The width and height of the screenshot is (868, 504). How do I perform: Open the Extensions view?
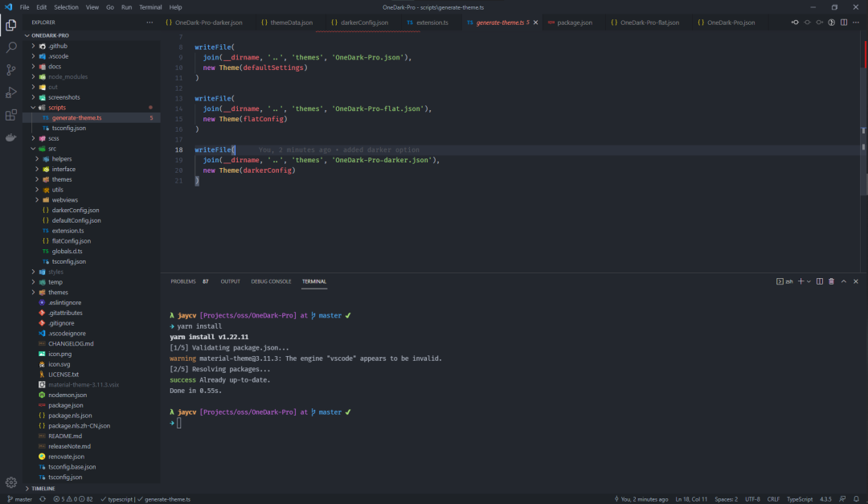(11, 115)
